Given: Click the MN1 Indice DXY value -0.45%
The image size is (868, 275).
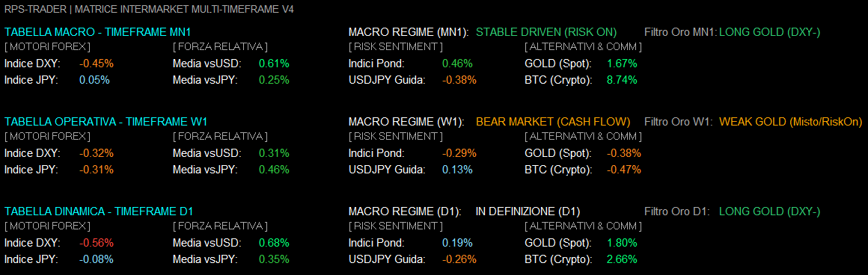Looking at the screenshot, I should 97,64.
